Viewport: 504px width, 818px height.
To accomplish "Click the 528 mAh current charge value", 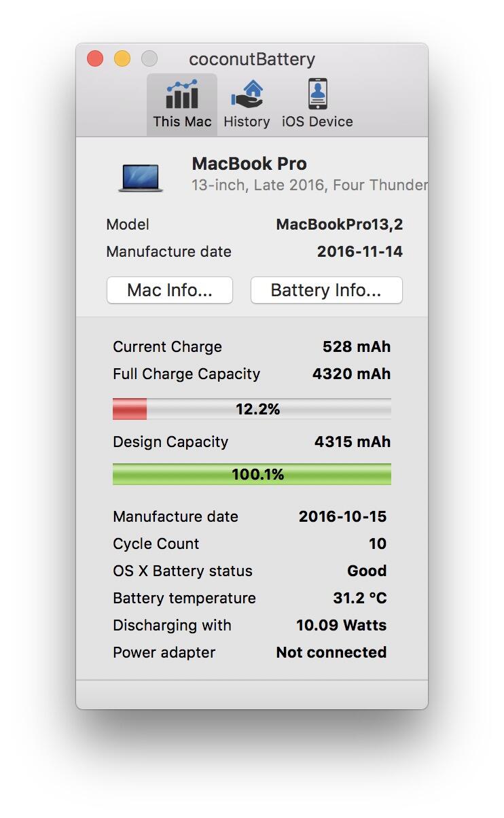I will [357, 346].
